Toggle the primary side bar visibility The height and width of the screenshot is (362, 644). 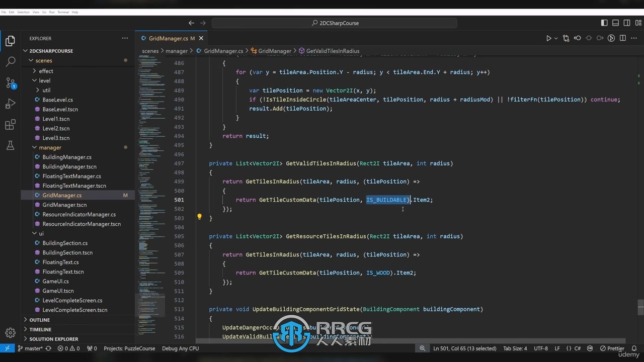604,23
